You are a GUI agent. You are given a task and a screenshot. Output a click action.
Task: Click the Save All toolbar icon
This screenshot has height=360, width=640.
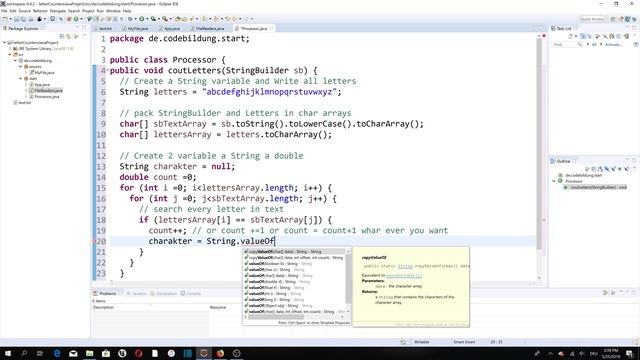click(23, 19)
